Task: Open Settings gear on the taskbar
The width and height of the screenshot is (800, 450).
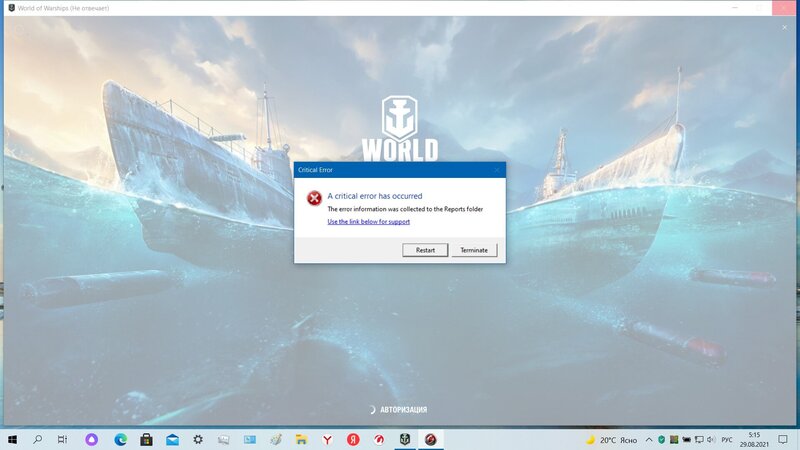Action: (x=198, y=439)
